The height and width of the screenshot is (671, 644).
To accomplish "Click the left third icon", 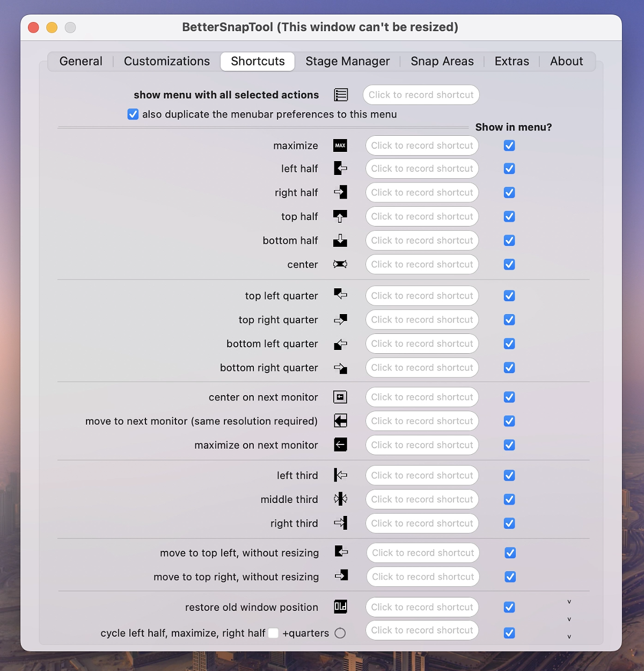I will (340, 476).
